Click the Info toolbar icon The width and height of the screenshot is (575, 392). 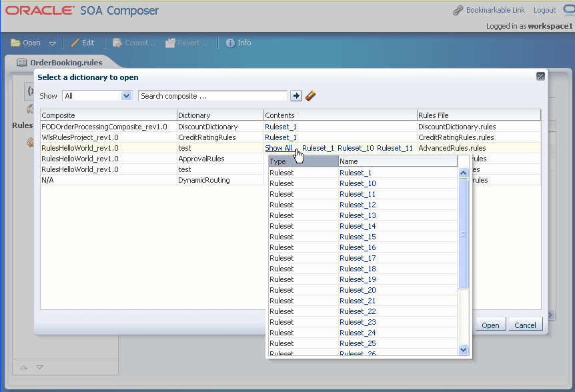pyautogui.click(x=230, y=43)
